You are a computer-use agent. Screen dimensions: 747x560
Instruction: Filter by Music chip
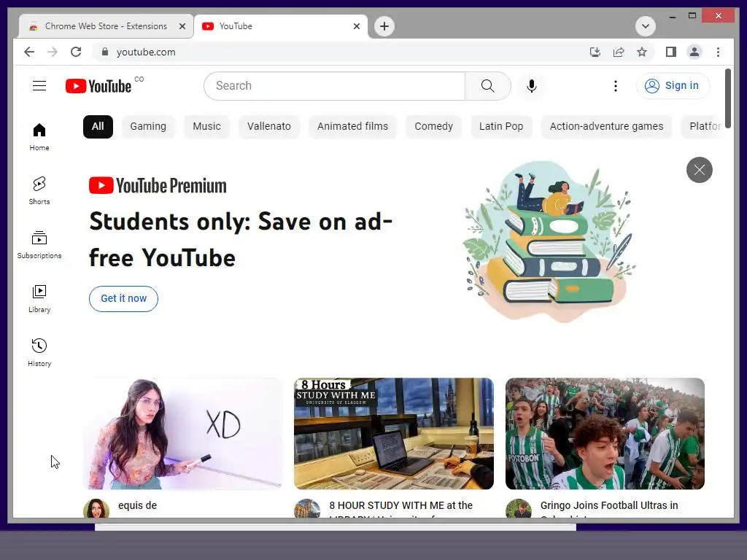tap(206, 127)
